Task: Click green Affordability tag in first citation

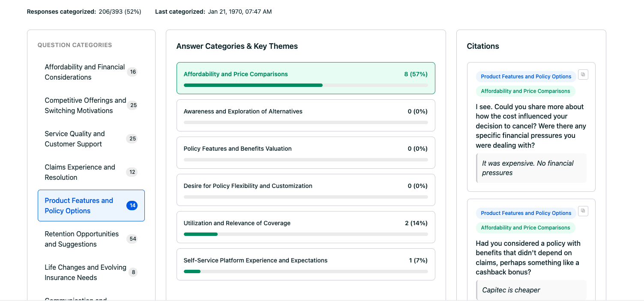Action: 525,91
